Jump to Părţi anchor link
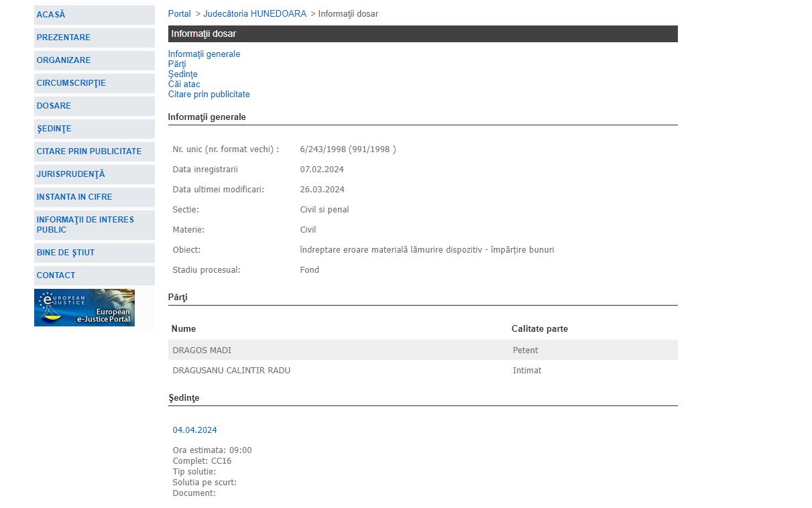The image size is (812, 508). click(x=177, y=64)
